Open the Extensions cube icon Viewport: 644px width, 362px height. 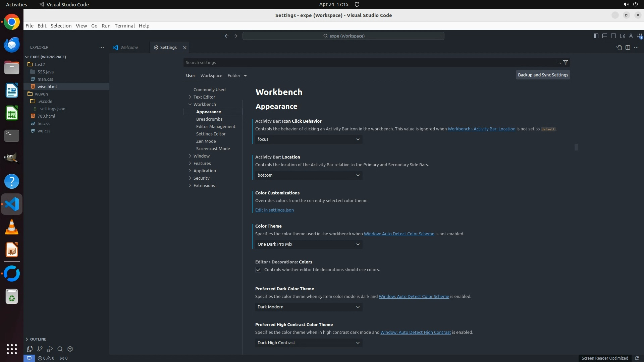coord(70,349)
